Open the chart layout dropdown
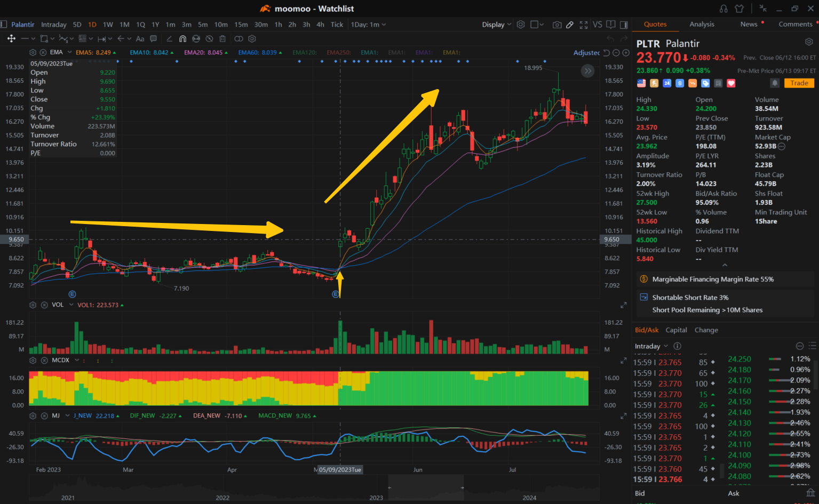Viewport: 819px width, 504px height. click(537, 25)
